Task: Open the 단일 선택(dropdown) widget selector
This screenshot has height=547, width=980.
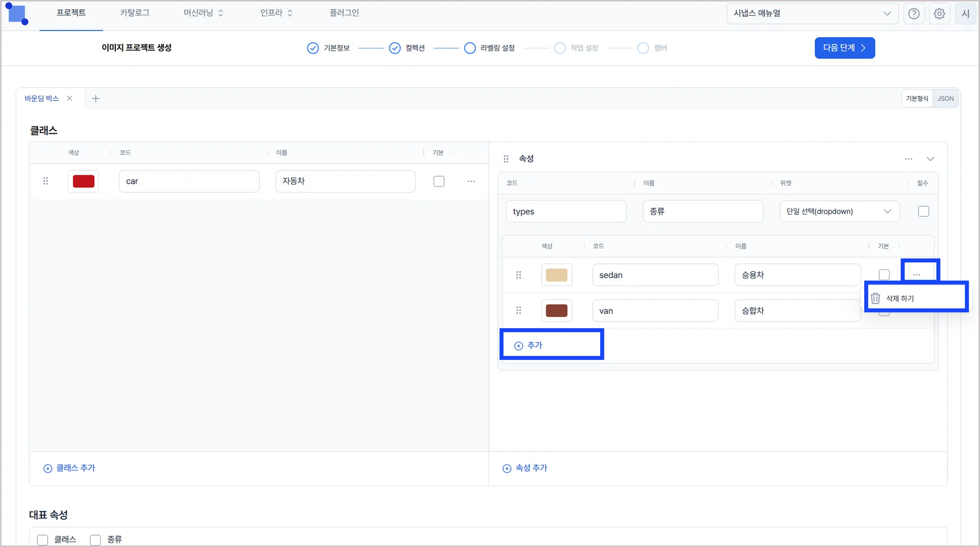Action: pyautogui.click(x=839, y=212)
